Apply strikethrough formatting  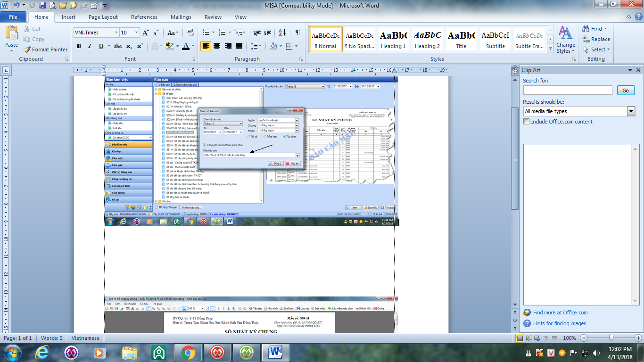click(118, 46)
